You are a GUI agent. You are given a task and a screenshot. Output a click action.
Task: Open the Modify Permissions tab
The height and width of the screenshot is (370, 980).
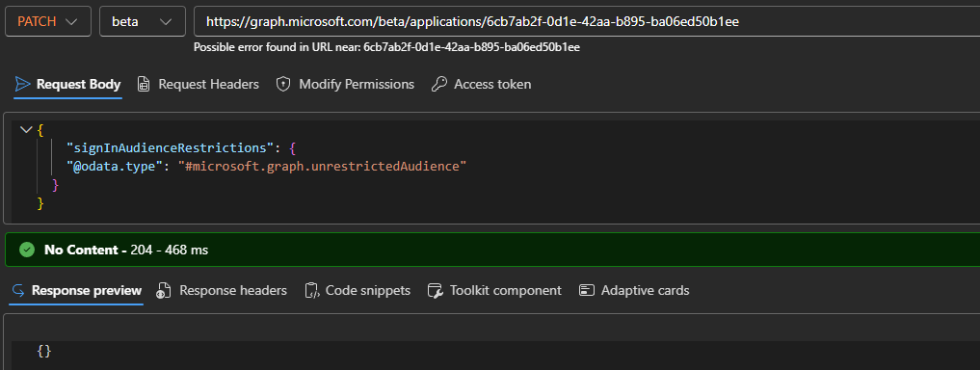pos(345,85)
